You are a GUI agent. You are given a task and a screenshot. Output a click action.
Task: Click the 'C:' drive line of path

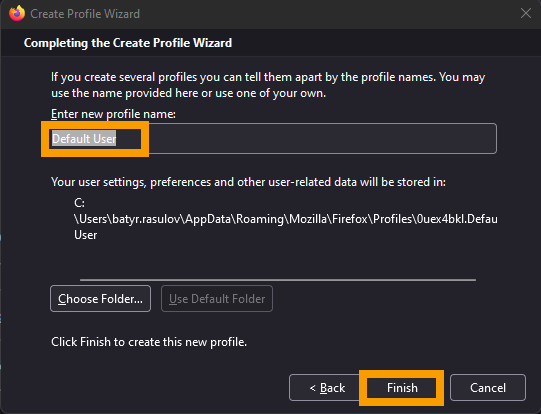pyautogui.click(x=79, y=203)
